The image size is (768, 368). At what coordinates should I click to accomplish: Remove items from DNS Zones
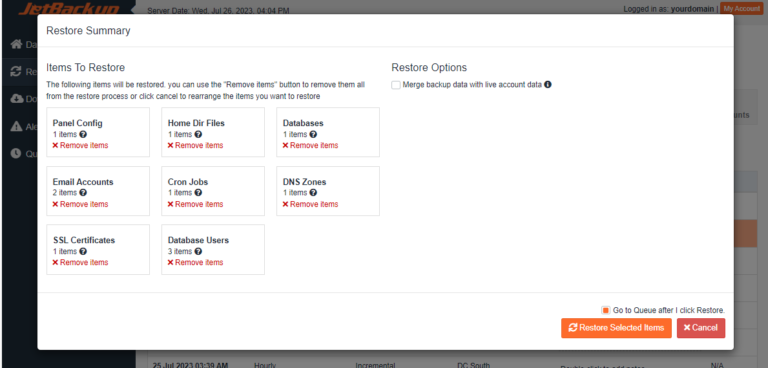click(x=311, y=204)
